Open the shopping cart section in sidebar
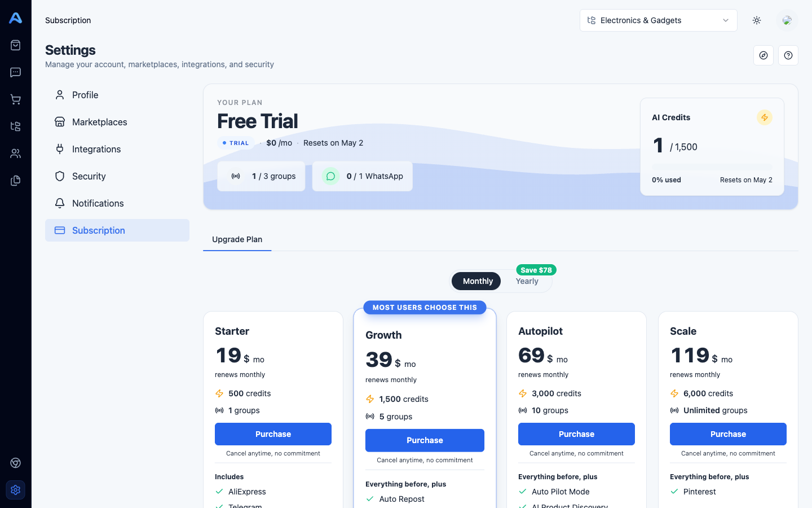This screenshot has height=508, width=812. tap(15, 99)
